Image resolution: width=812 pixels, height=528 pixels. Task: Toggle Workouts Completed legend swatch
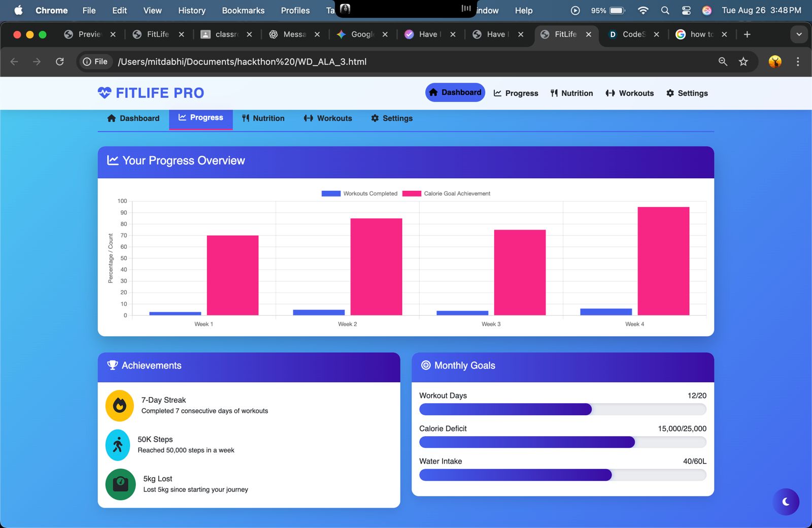point(331,193)
